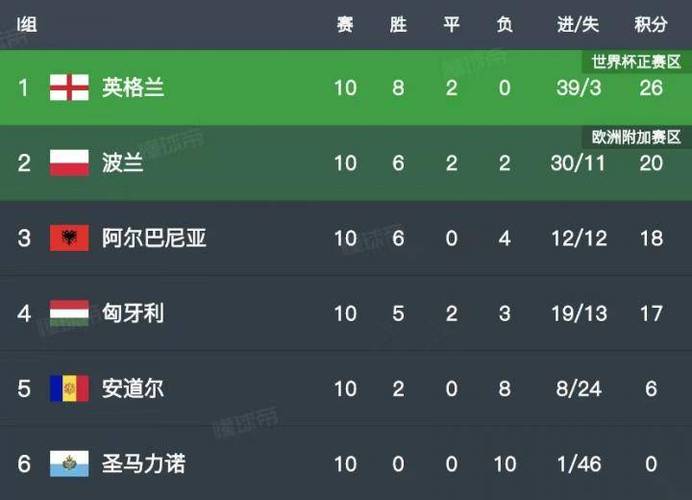The height and width of the screenshot is (500, 692).
Task: Click England's 39/3 goals value
Action: click(x=579, y=88)
